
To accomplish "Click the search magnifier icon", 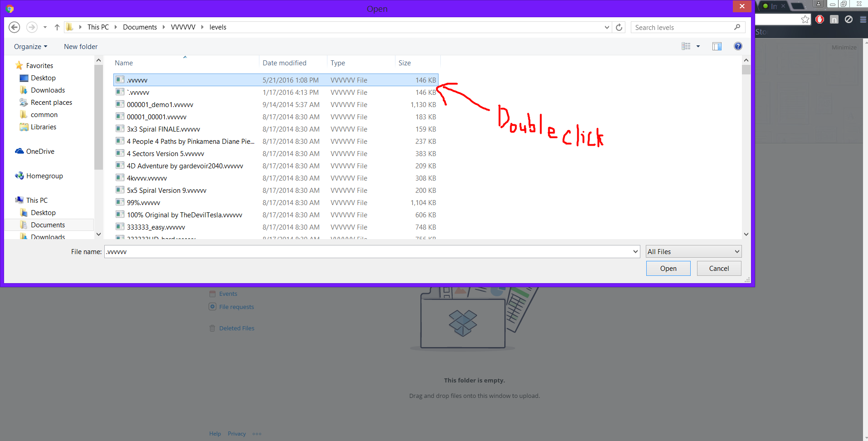I will 737,27.
